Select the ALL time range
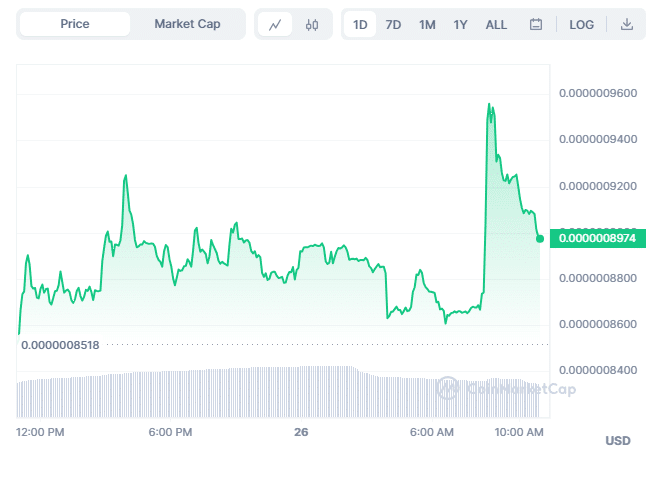The width and height of the screenshot is (668, 478). pos(496,25)
